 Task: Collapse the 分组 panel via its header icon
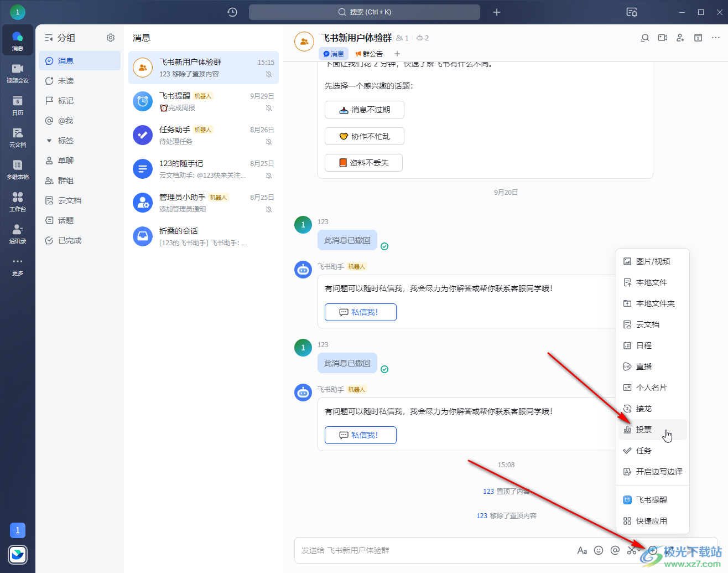49,38
